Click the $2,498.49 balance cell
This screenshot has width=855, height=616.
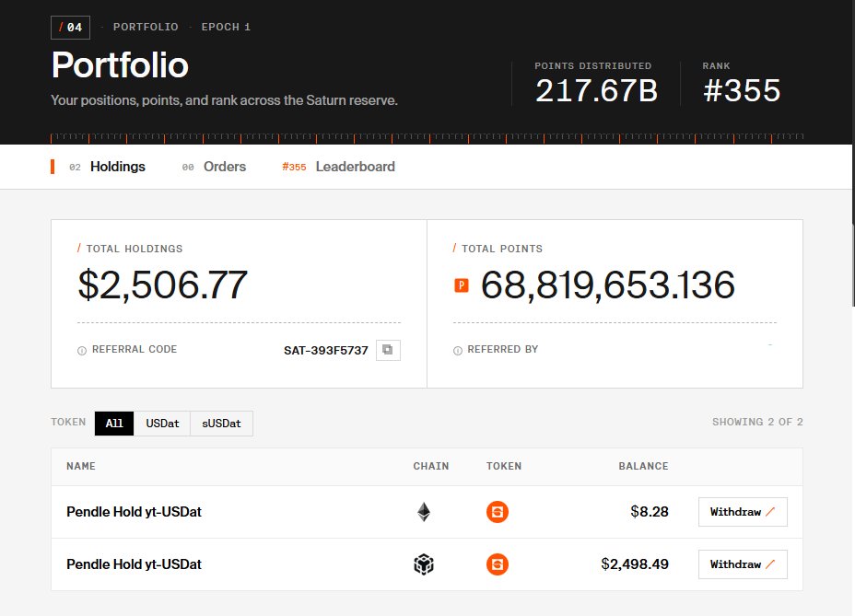tap(635, 564)
